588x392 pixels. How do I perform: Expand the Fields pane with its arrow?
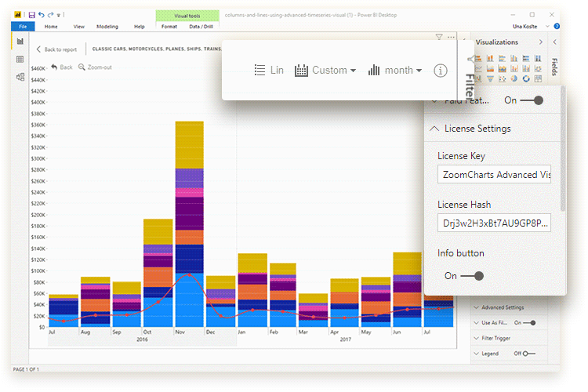tap(554, 42)
